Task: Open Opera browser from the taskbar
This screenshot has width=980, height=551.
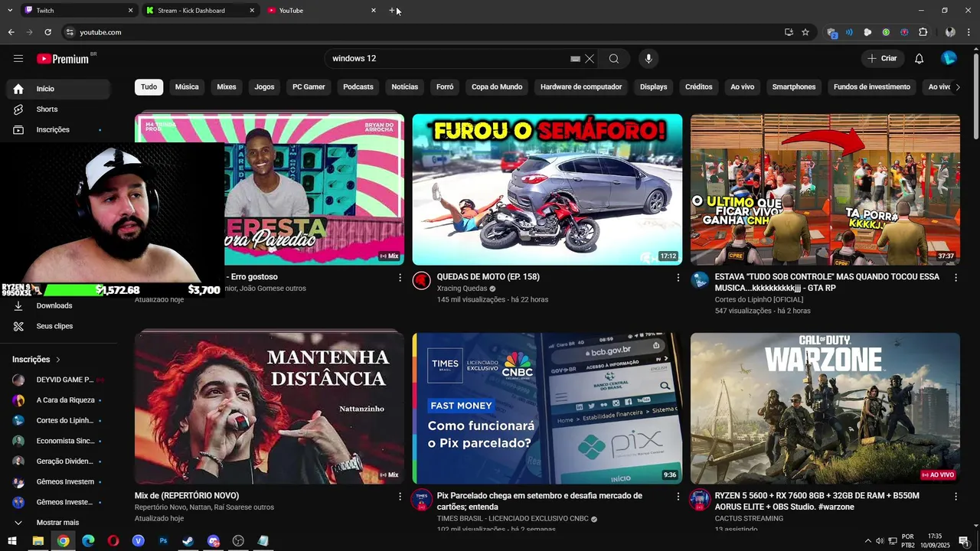Action: pos(113,541)
